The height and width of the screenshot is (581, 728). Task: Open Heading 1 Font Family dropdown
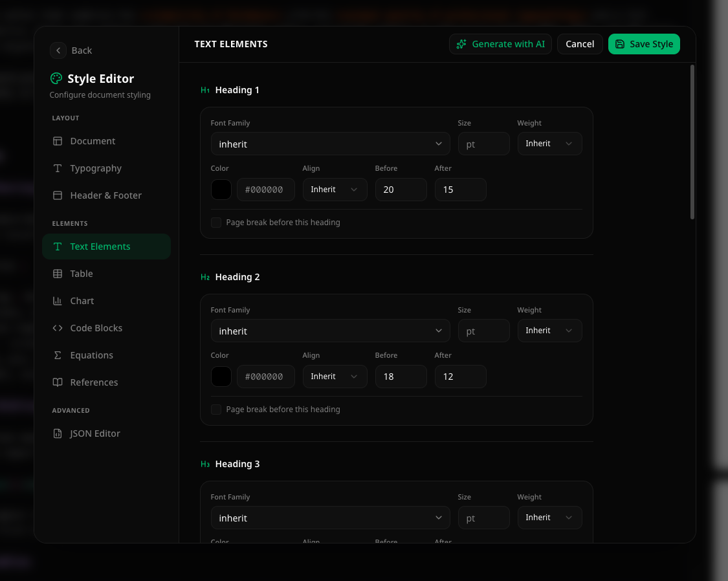point(330,144)
